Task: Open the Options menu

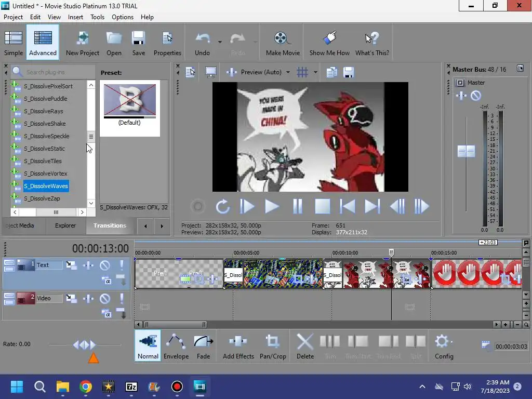Action: pyautogui.click(x=123, y=17)
